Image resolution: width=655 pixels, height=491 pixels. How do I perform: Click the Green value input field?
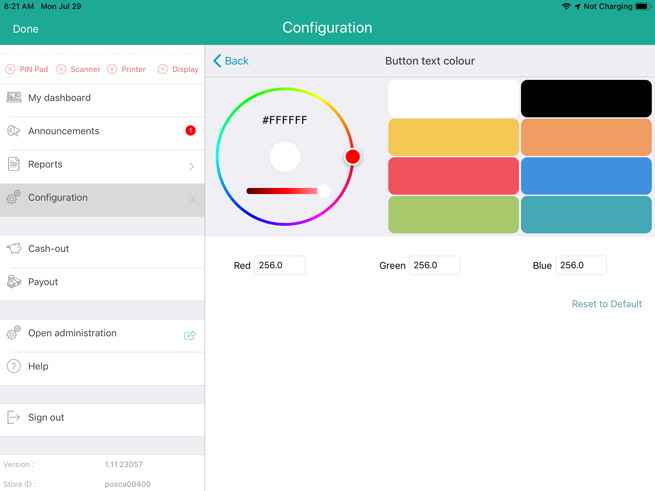434,265
